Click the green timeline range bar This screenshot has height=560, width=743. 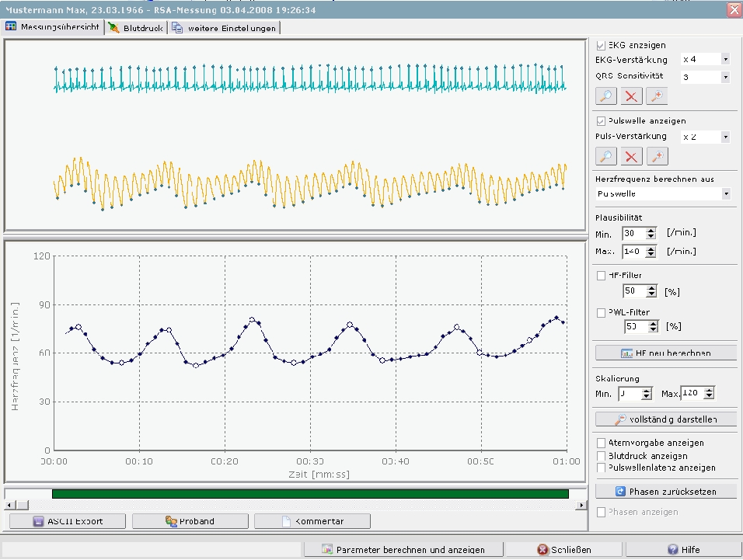coord(310,493)
